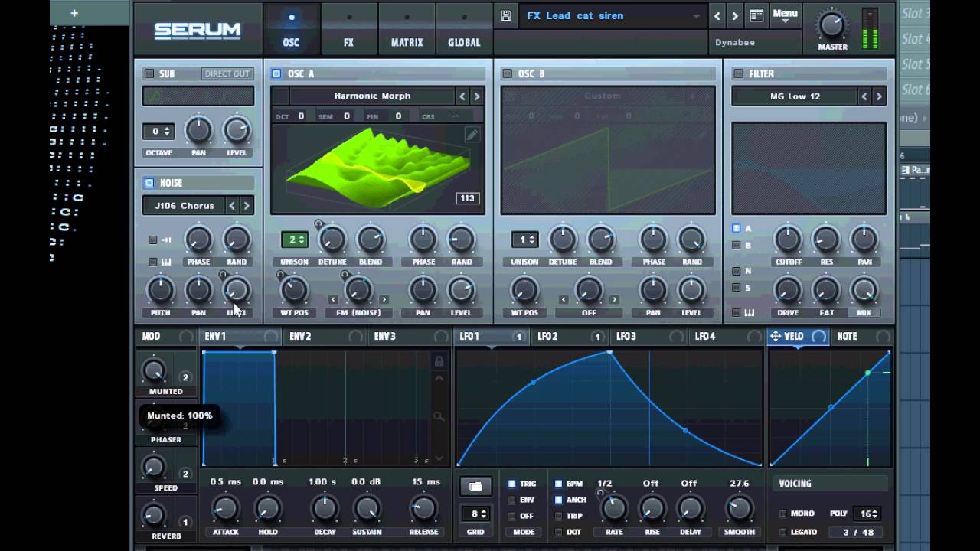Select the LFO 2 tab
The width and height of the screenshot is (980, 551).
[570, 336]
